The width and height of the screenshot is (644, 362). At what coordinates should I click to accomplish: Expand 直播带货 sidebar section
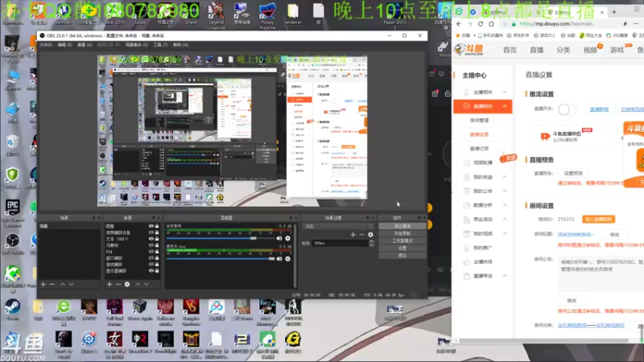click(506, 276)
